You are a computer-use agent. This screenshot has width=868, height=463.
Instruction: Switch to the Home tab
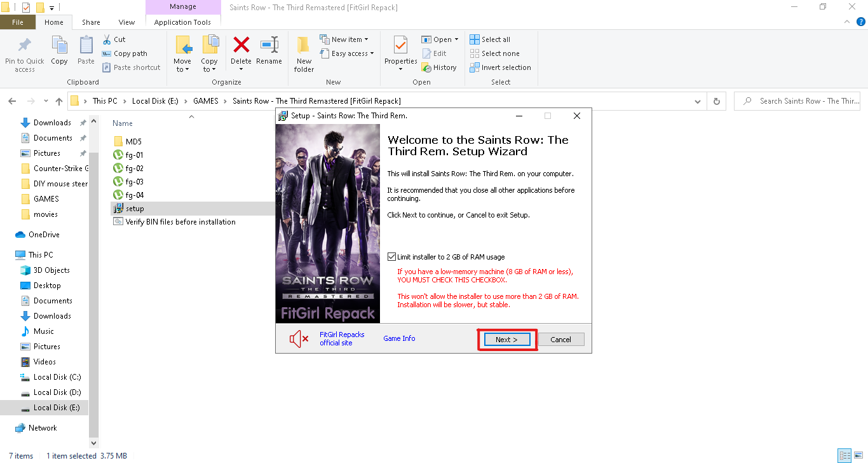tap(54, 22)
